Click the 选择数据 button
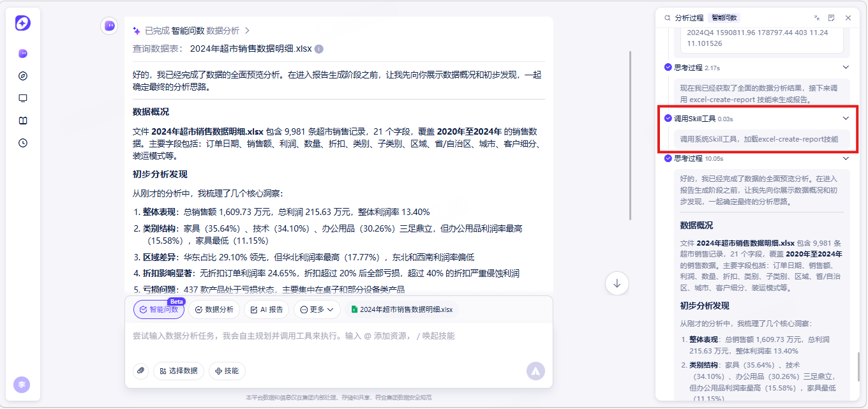This screenshot has height=409, width=868. [179, 371]
